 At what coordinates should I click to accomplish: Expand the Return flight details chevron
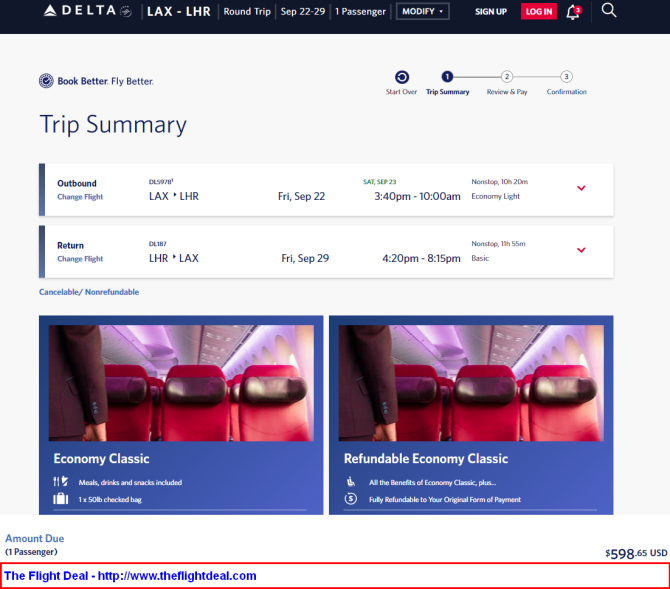pyautogui.click(x=581, y=250)
